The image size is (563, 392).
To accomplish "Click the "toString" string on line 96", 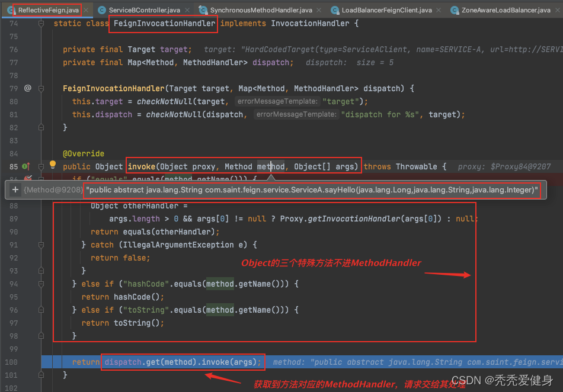I will [146, 310].
